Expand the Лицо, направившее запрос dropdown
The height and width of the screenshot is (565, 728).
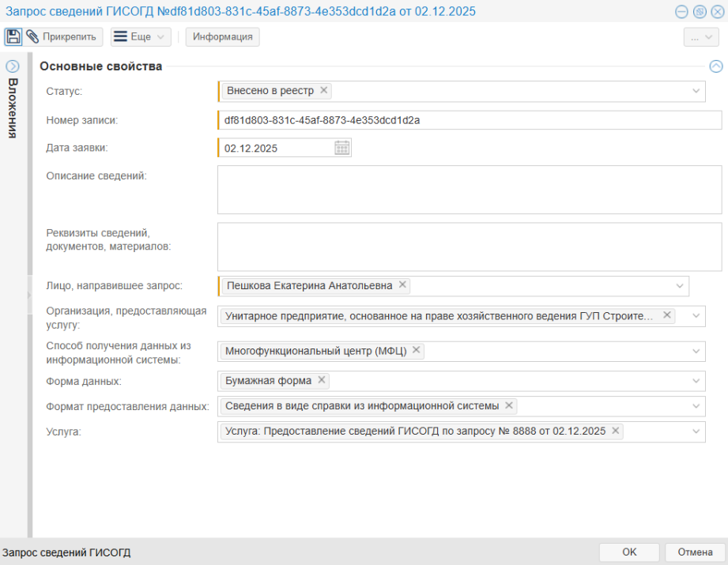pyautogui.click(x=680, y=286)
